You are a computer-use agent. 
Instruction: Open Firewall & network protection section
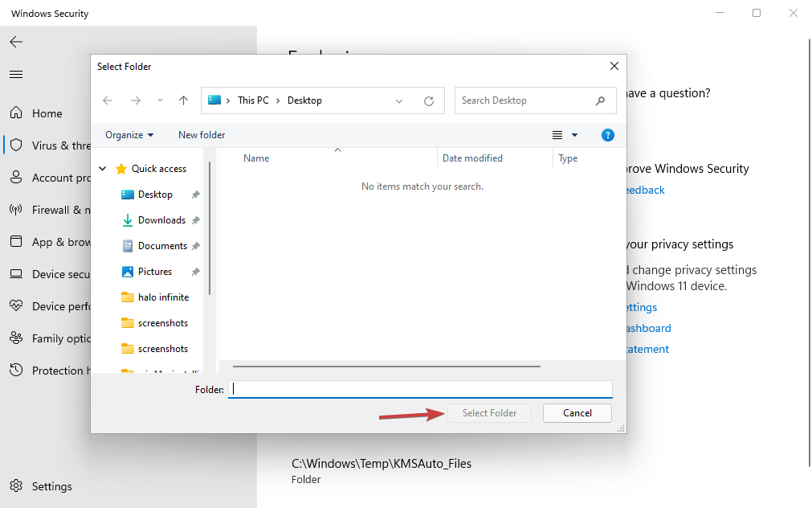(x=49, y=210)
